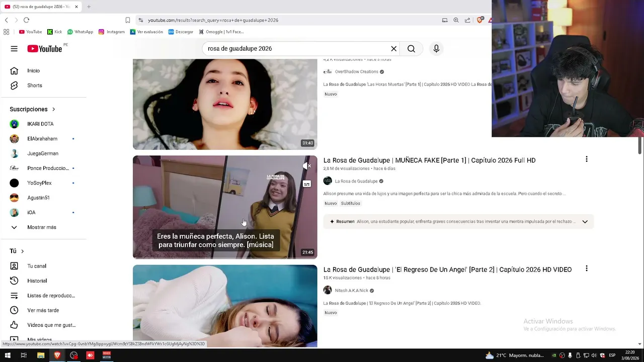This screenshot has height=362, width=644.
Task: Click the page vertical scrollbar thumb
Action: 640,145
